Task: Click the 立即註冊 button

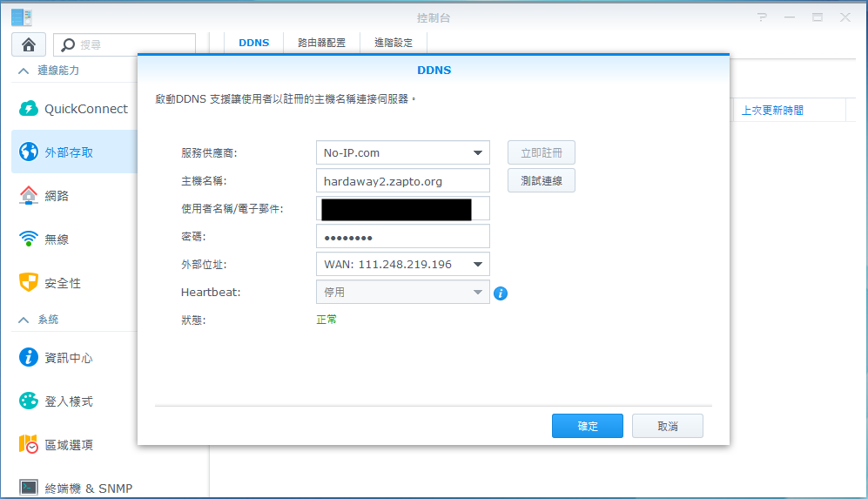Action: tap(542, 153)
